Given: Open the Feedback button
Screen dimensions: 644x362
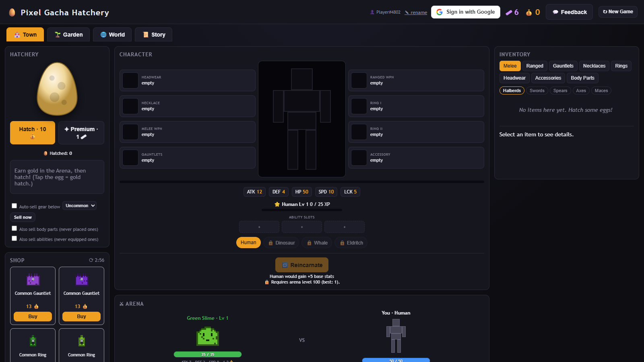Looking at the screenshot, I should tap(569, 12).
